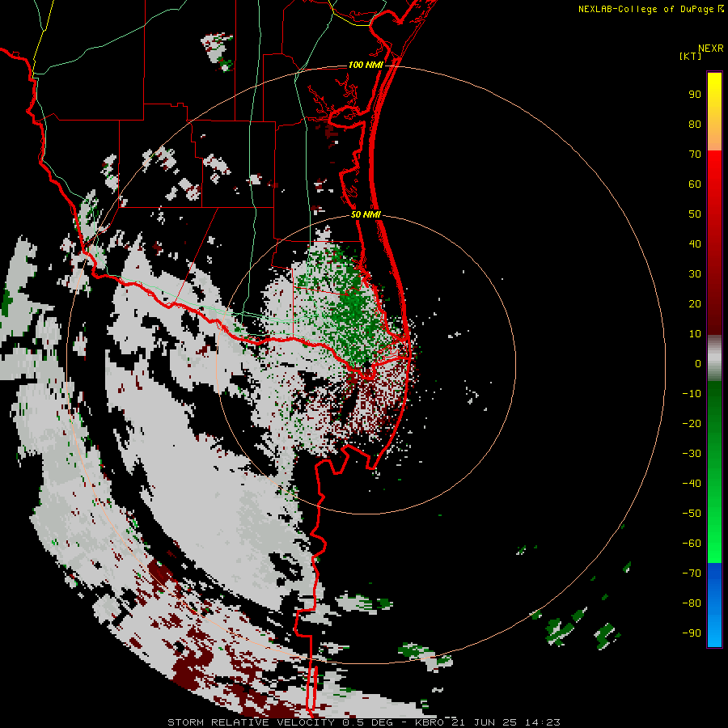Click the -20 scale label
728x728 pixels.
(x=692, y=423)
